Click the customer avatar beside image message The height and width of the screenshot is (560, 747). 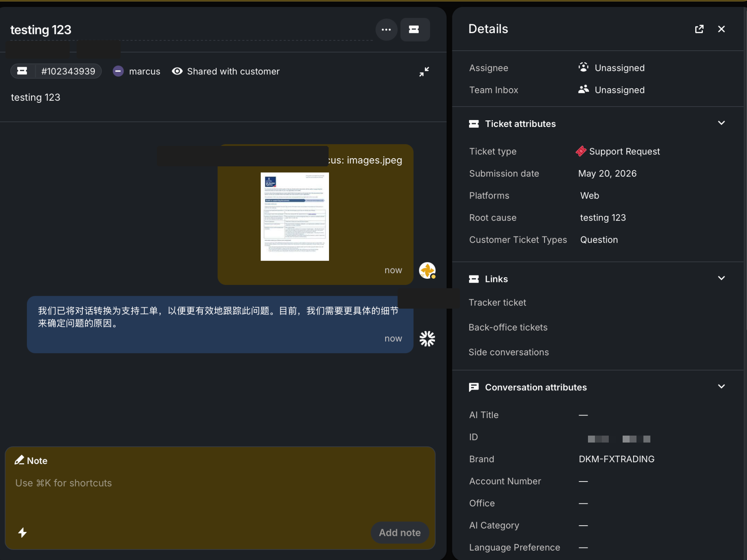(x=427, y=270)
